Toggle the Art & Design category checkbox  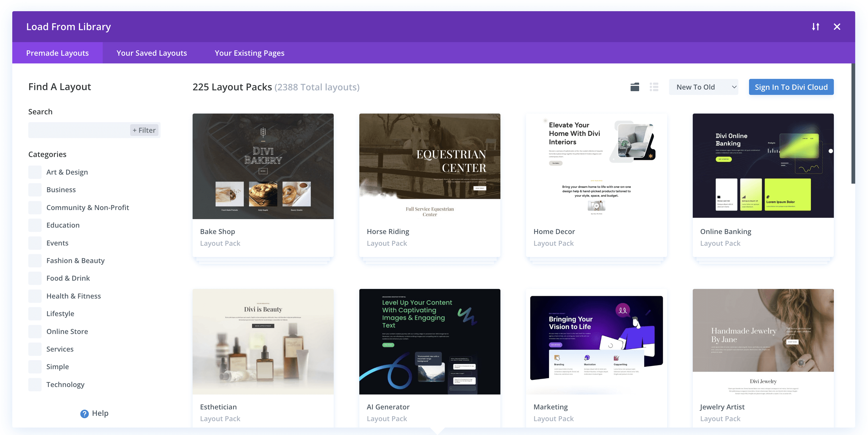(x=35, y=171)
